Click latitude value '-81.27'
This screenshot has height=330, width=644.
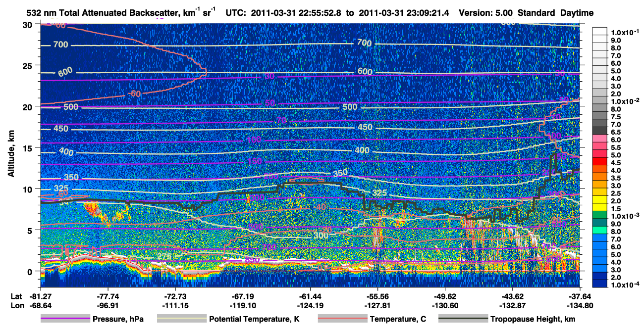pyautogui.click(x=41, y=296)
